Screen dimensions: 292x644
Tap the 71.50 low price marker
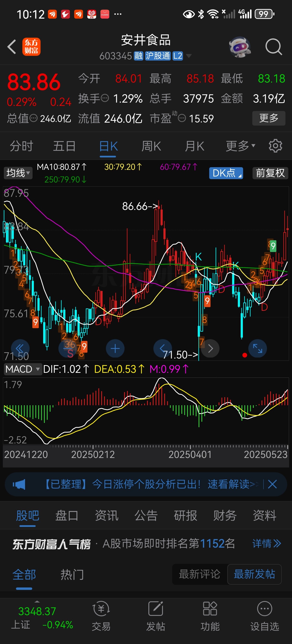(181, 354)
